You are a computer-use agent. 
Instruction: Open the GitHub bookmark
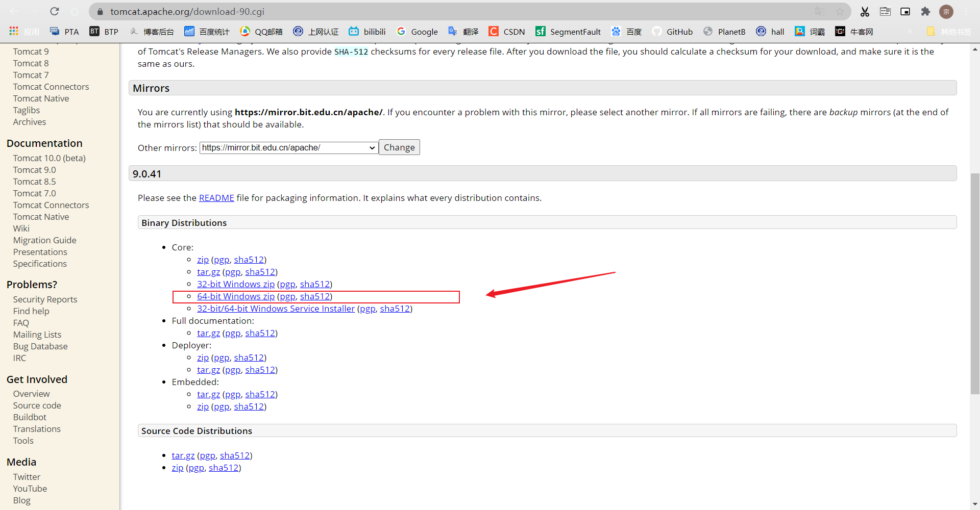[672, 32]
